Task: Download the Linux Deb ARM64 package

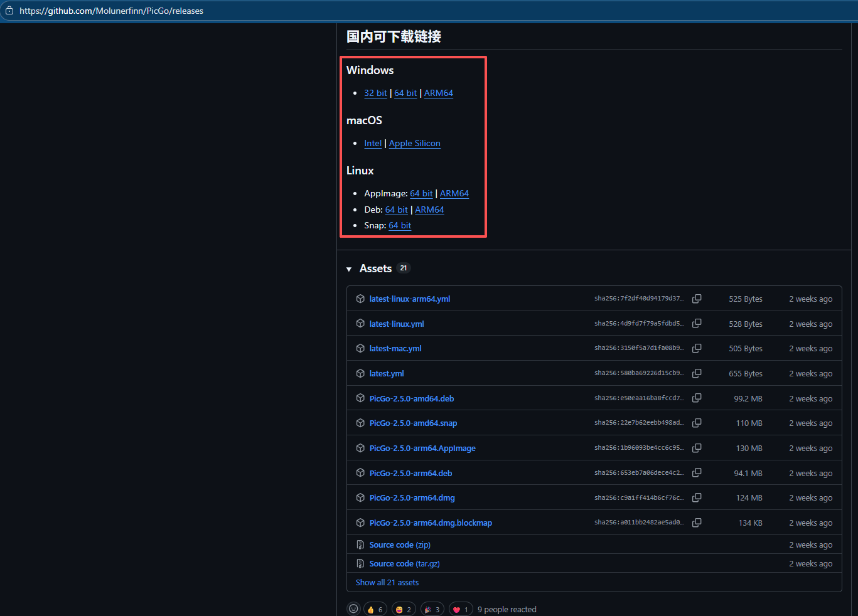Action: click(x=429, y=210)
